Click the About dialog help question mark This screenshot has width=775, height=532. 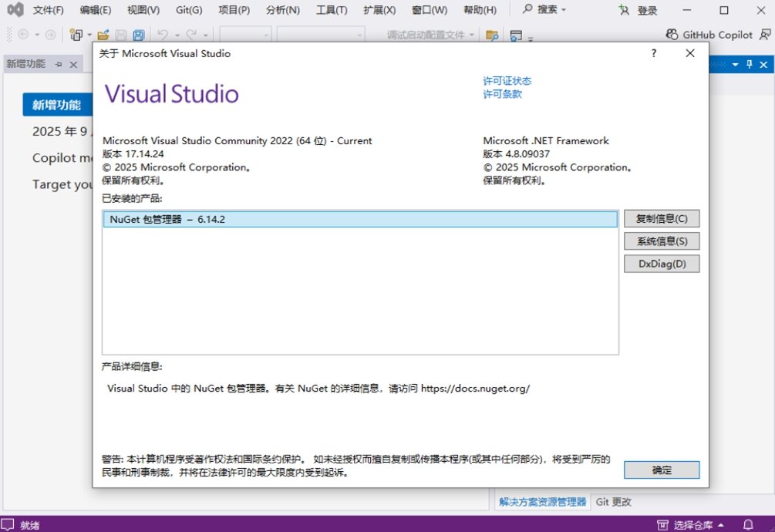pos(654,53)
